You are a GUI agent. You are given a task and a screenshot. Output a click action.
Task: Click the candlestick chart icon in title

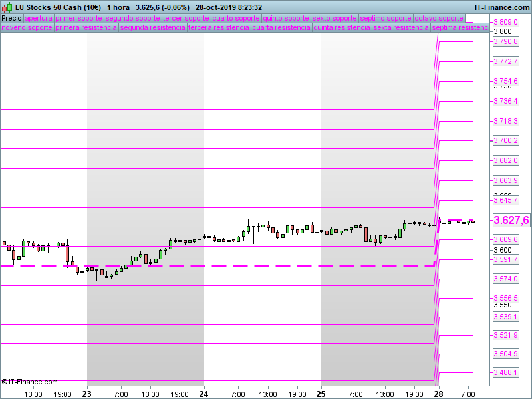7,7
